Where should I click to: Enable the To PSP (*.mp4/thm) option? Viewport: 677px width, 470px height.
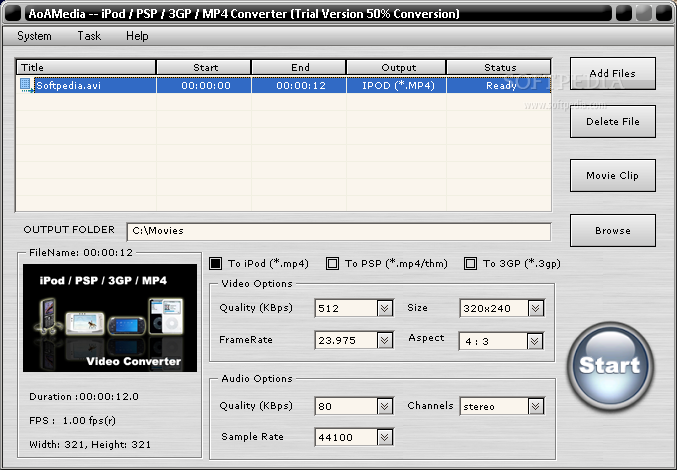(332, 263)
